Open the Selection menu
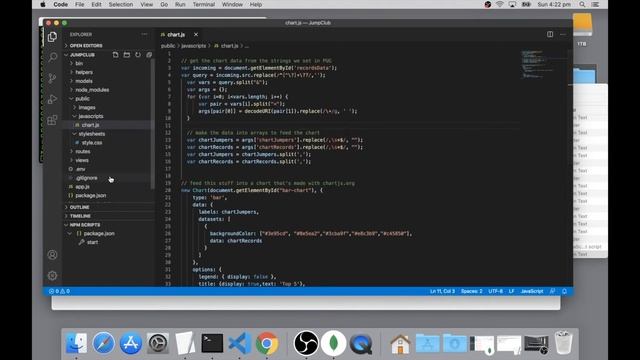This screenshot has width=640, height=360. point(121,4)
